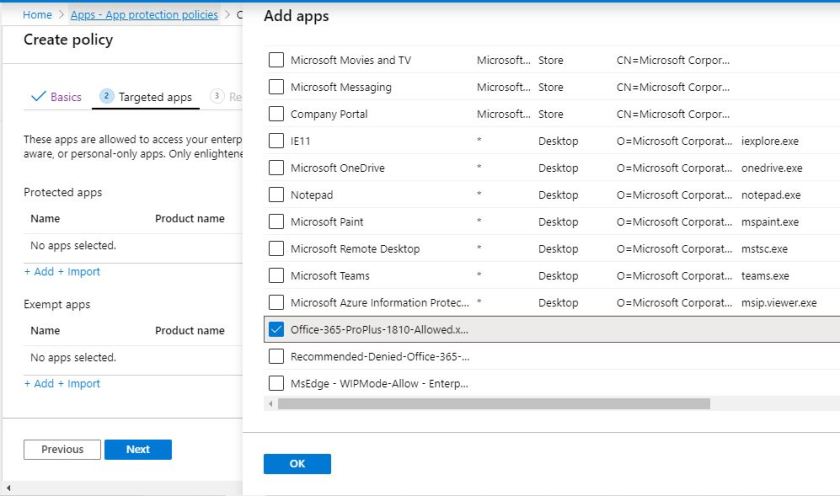Uncheck Office-365-ProPlus-1810-Allowed checkbox
Screen dimensions: 840x496
point(276,329)
